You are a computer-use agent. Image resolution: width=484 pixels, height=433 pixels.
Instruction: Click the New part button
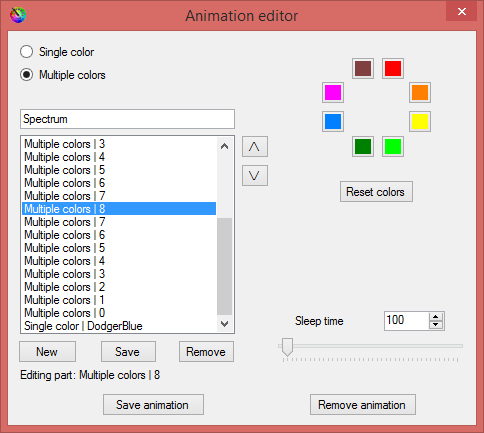coord(47,352)
